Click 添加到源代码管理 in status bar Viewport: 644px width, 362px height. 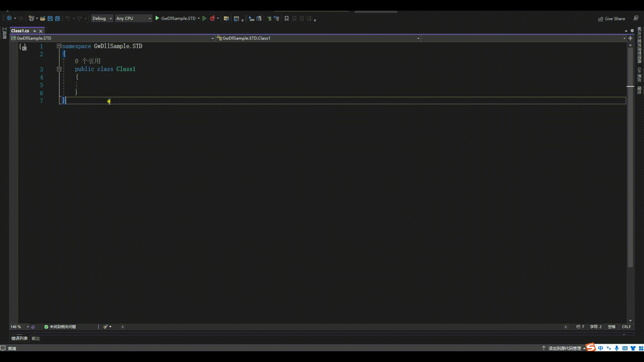click(565, 348)
